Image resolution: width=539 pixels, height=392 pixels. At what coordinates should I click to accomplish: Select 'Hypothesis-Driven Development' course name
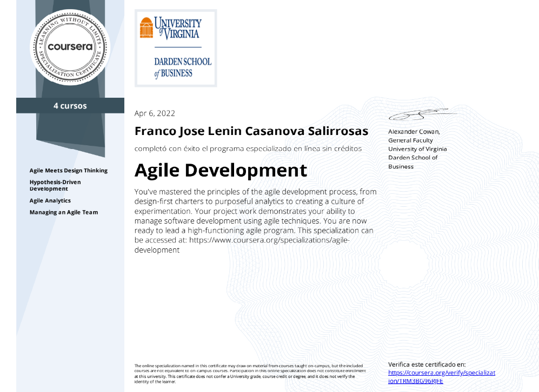[55, 185]
